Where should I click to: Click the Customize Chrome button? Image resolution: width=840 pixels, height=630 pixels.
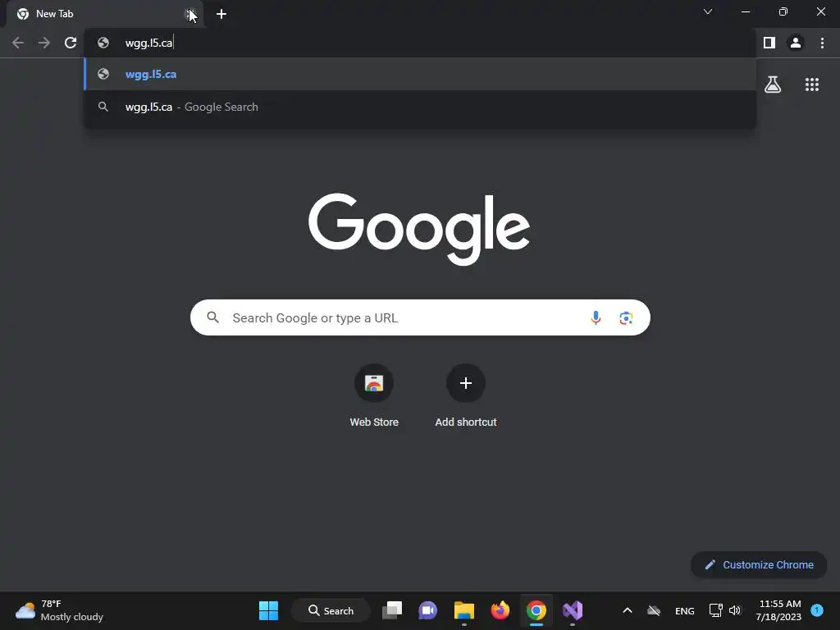click(759, 564)
